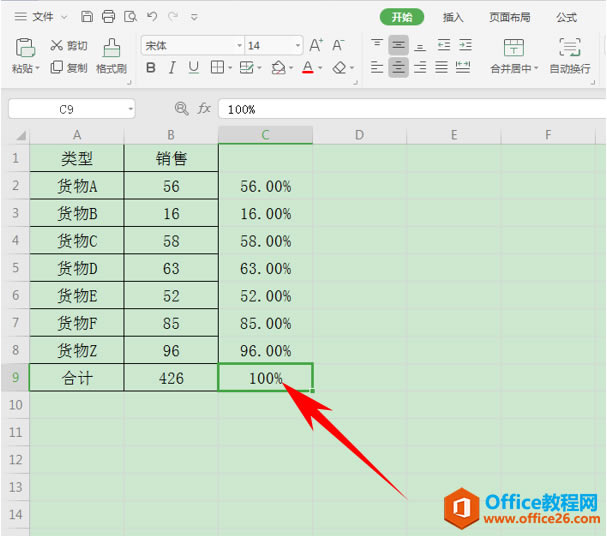Cut the selection with the scissors icon
Viewport: 607px width, 536px height.
pyautogui.click(x=57, y=45)
